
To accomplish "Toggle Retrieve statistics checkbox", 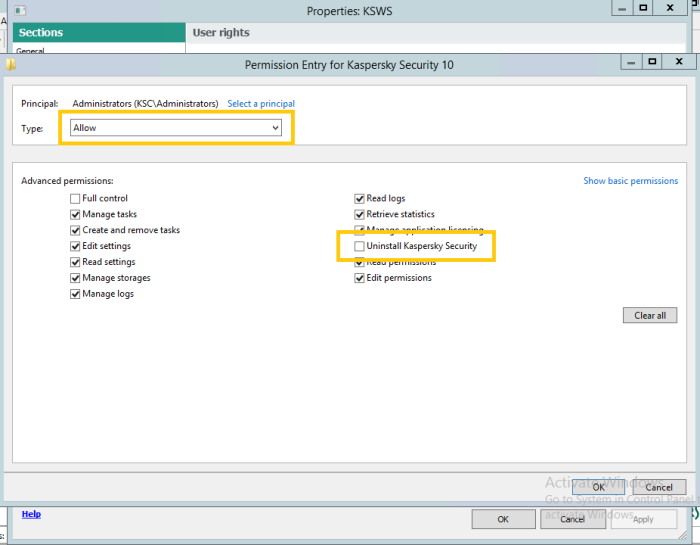I will [359, 214].
